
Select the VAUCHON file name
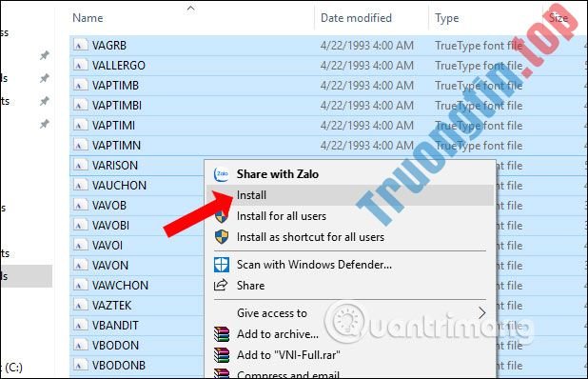(x=119, y=186)
